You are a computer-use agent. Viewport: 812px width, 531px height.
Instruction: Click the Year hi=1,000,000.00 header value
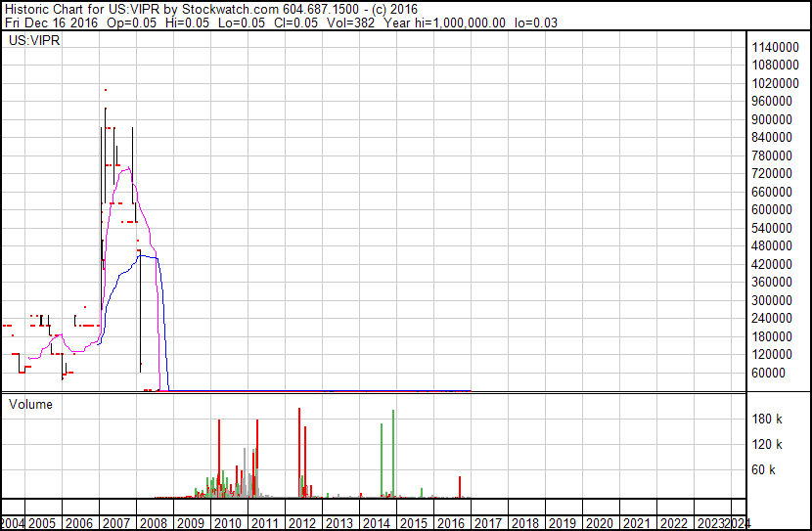tap(444, 22)
